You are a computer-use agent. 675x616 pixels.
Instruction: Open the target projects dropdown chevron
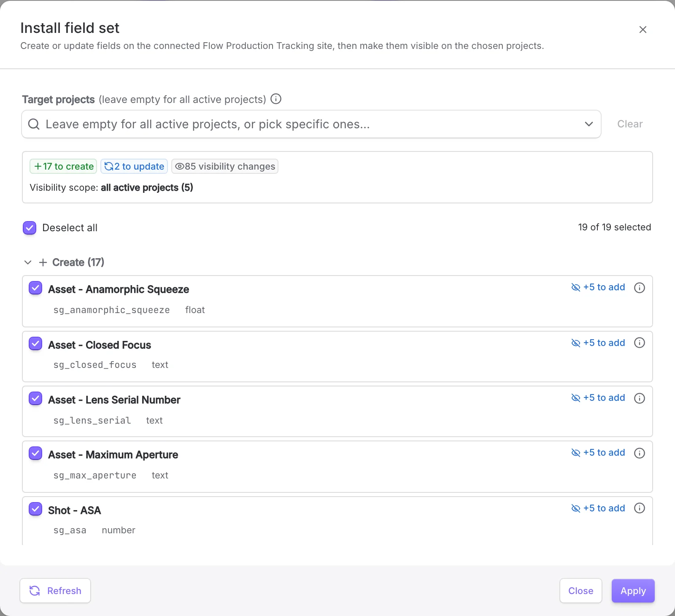pos(589,124)
